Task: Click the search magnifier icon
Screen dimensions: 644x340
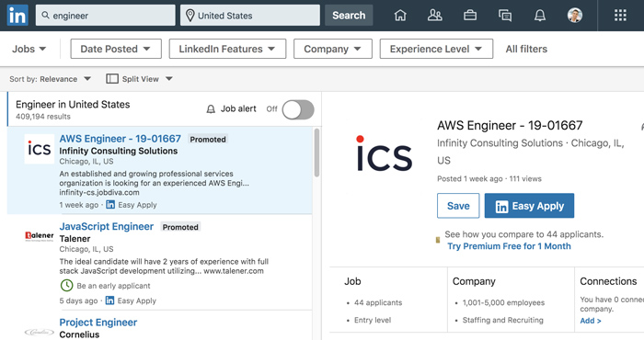Action: coord(46,16)
